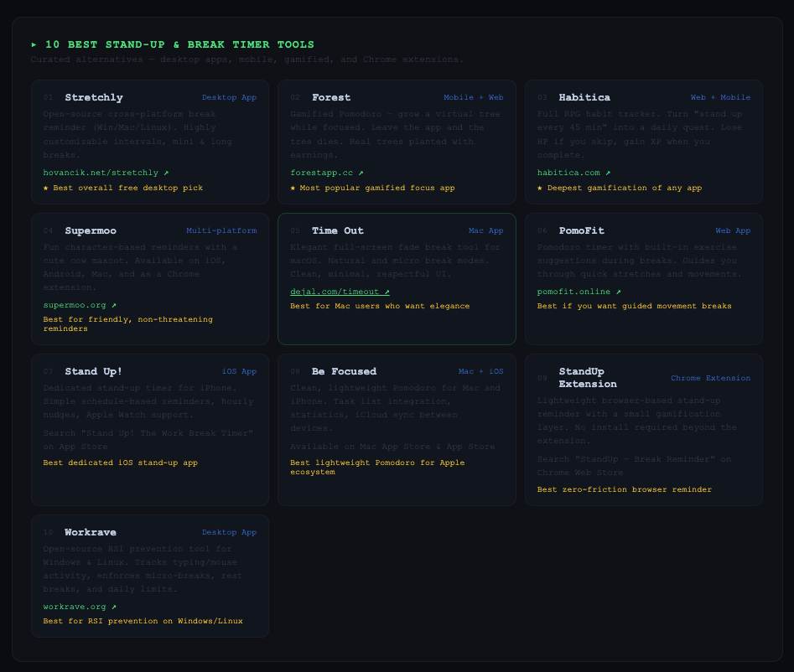
Task: Click 'Best lightweight Pomodoro for Apple ecosystem'
Action: [x=377, y=467]
